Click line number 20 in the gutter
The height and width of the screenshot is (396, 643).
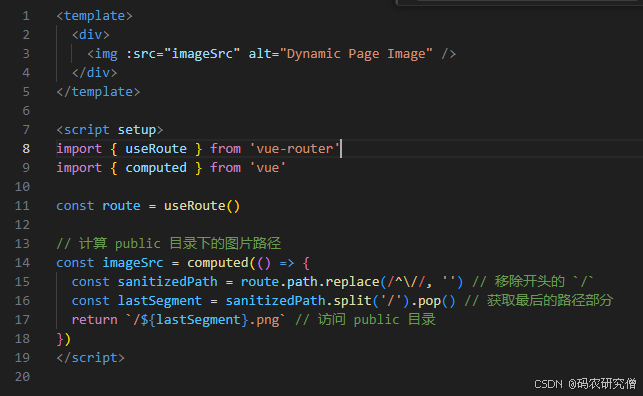[x=22, y=377]
